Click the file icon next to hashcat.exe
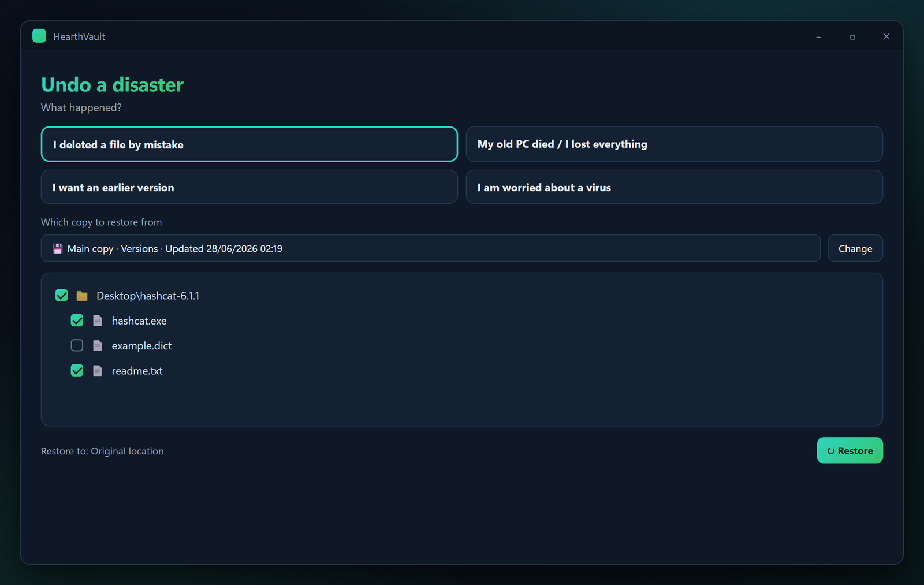Image resolution: width=924 pixels, height=585 pixels. click(98, 321)
